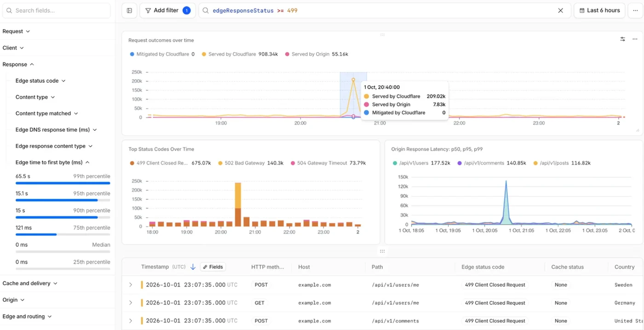Expand the Sweden log row
644x330 pixels.
131,285
